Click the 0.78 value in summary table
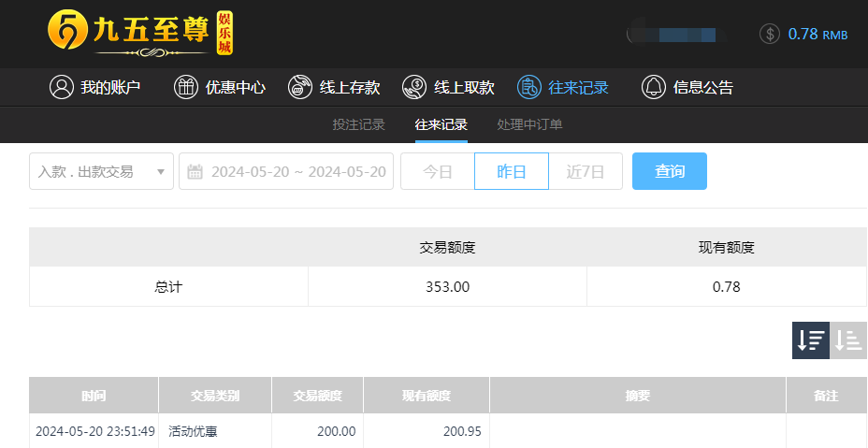Image resolution: width=868 pixels, height=448 pixels. pyautogui.click(x=726, y=287)
